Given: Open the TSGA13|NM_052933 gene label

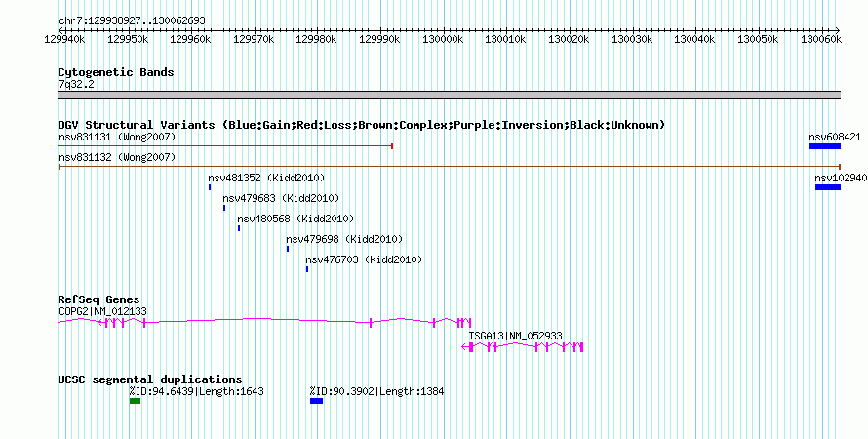Looking at the screenshot, I should pos(515,336).
